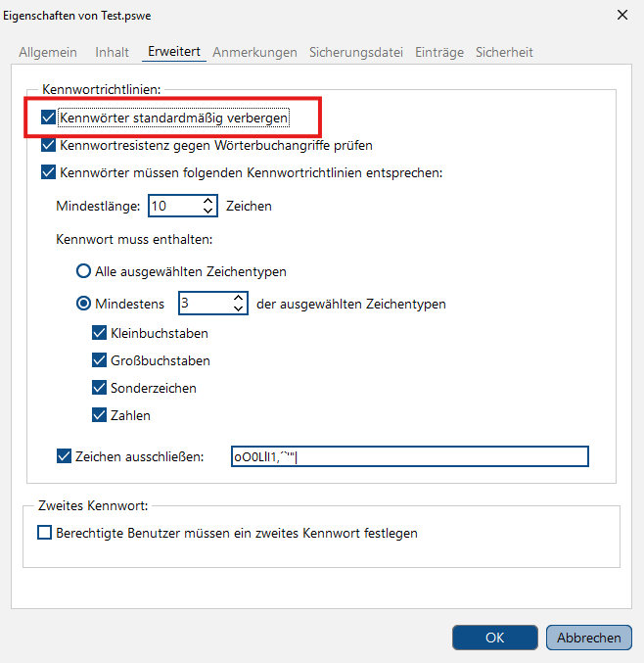
Task: Increase the Mindestens count with up arrow
Action: click(239, 298)
